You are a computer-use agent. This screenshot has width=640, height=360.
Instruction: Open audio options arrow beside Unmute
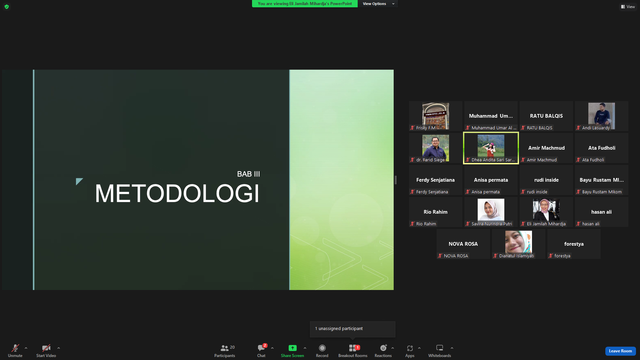pos(26,348)
